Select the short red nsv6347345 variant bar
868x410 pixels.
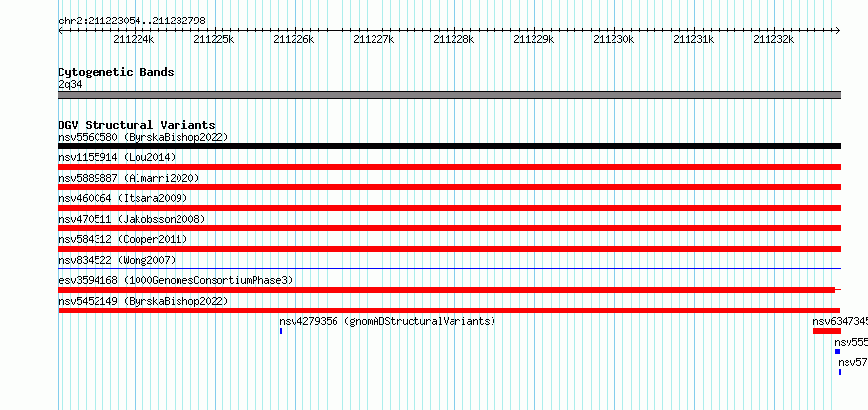tap(826, 331)
